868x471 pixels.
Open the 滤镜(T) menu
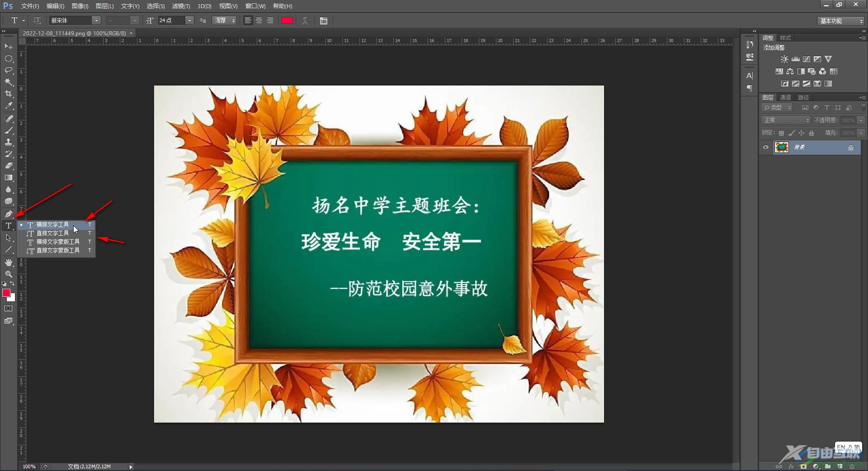(x=181, y=6)
